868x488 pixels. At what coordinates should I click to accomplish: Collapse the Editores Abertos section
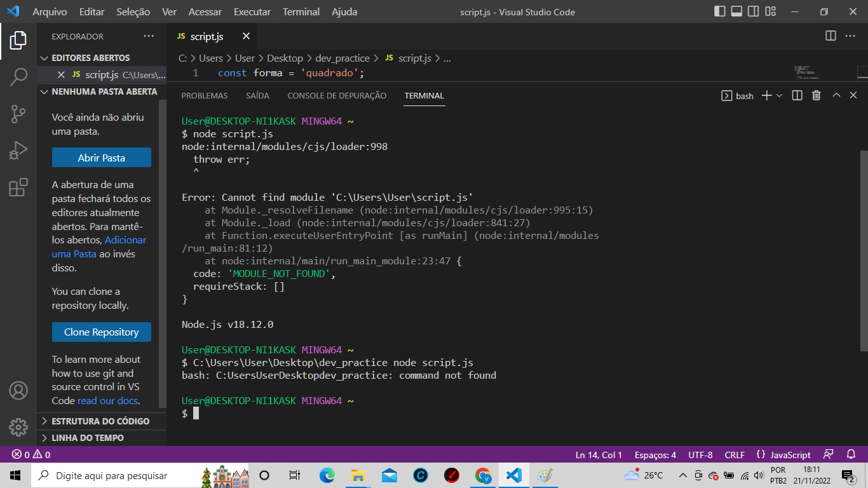[x=102, y=58]
